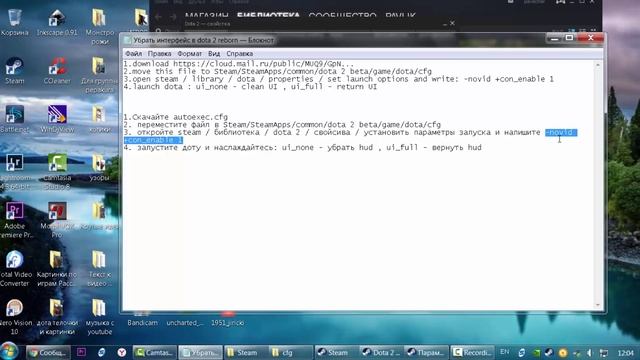Select the узоры desktop folder

pos(99,167)
